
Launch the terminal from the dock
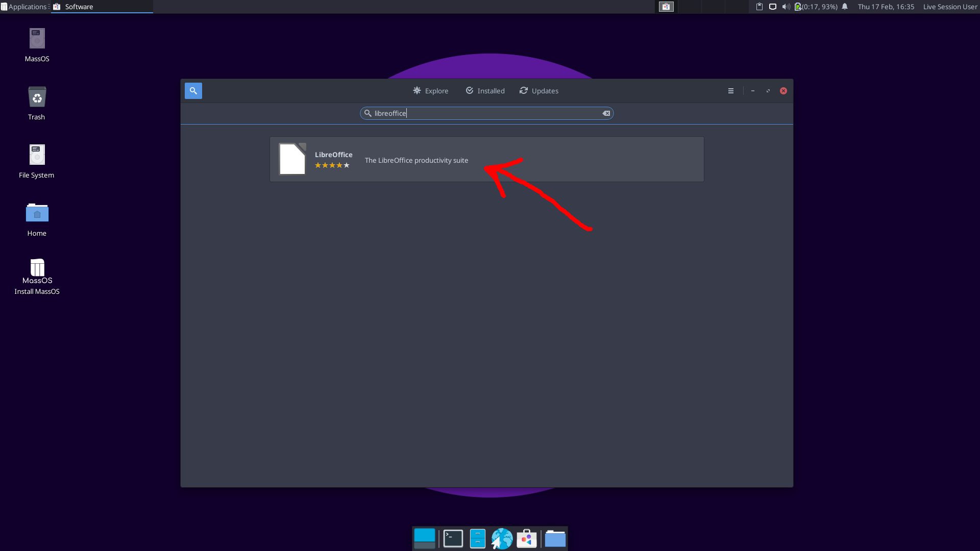(x=453, y=539)
